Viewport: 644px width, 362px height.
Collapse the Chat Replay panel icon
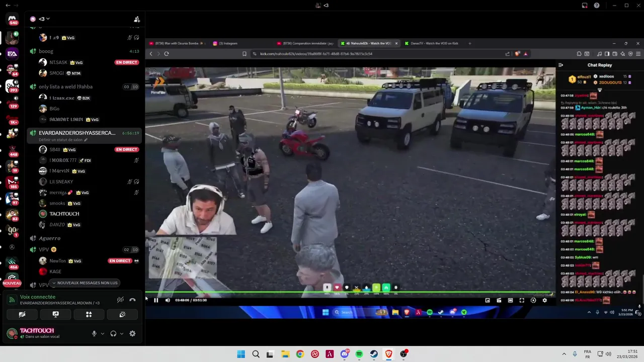point(561,65)
